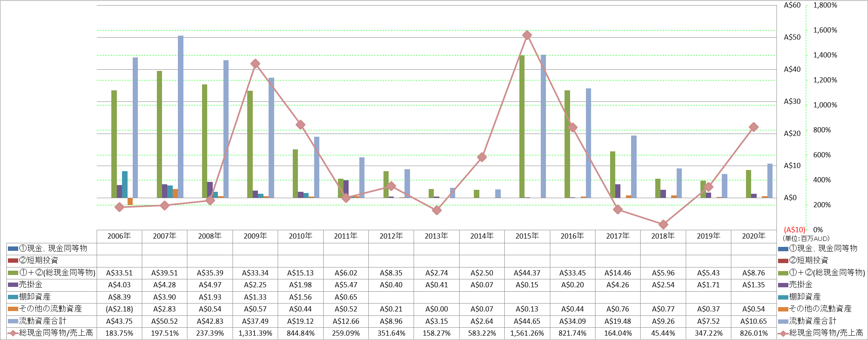
Task: Click the 1,000% secondary axis label
Action: click(825, 105)
